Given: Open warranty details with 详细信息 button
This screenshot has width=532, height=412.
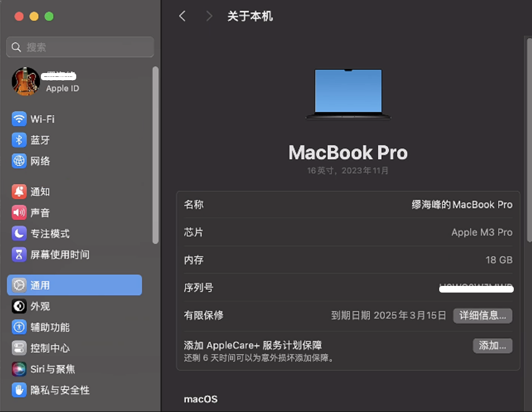Looking at the screenshot, I should click(x=482, y=316).
